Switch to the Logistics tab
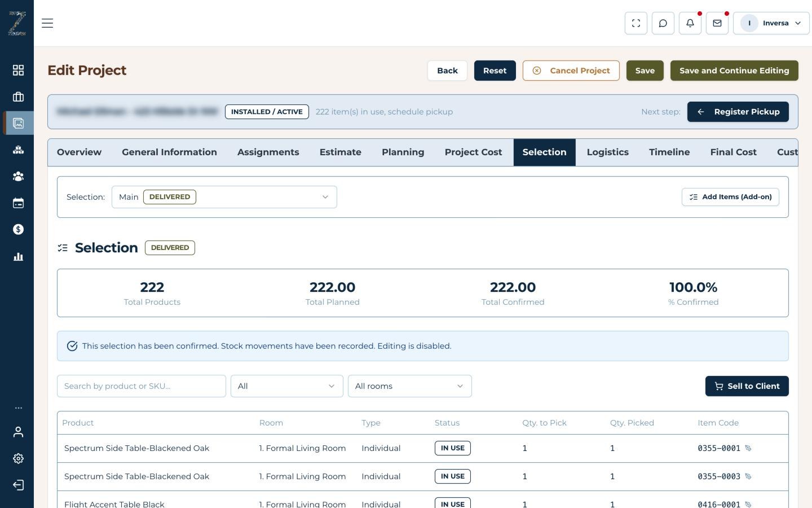The height and width of the screenshot is (508, 812). pos(607,152)
